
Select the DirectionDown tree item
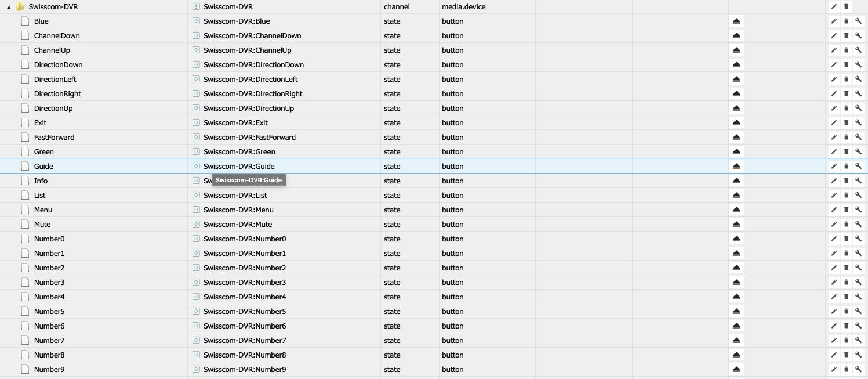click(x=58, y=64)
